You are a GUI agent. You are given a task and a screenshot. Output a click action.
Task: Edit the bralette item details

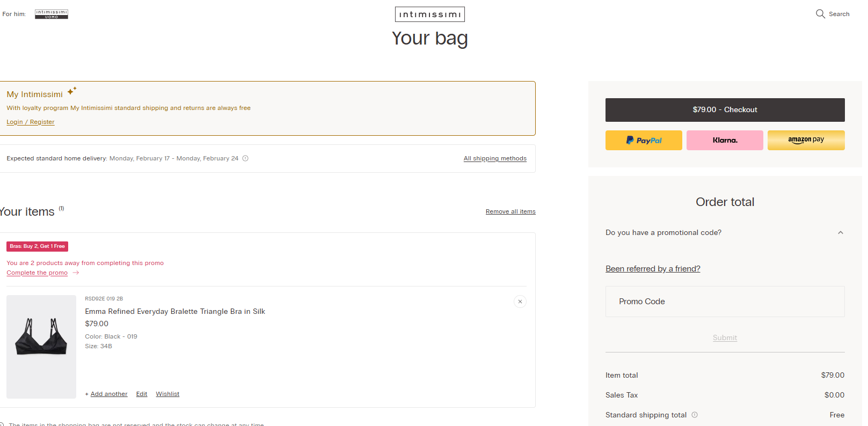click(x=141, y=394)
